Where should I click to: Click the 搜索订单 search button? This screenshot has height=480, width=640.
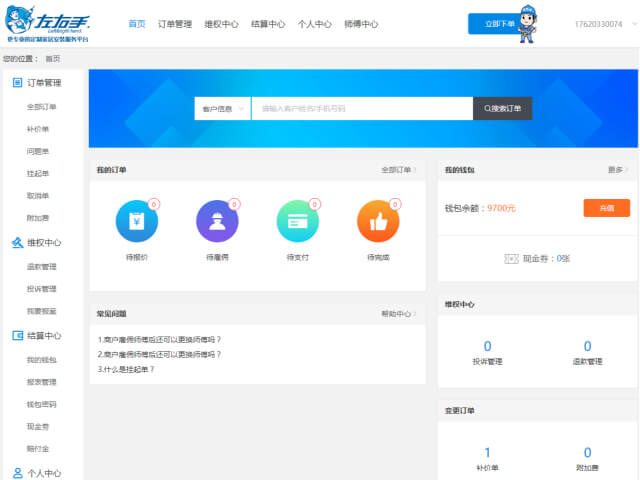tap(502, 108)
